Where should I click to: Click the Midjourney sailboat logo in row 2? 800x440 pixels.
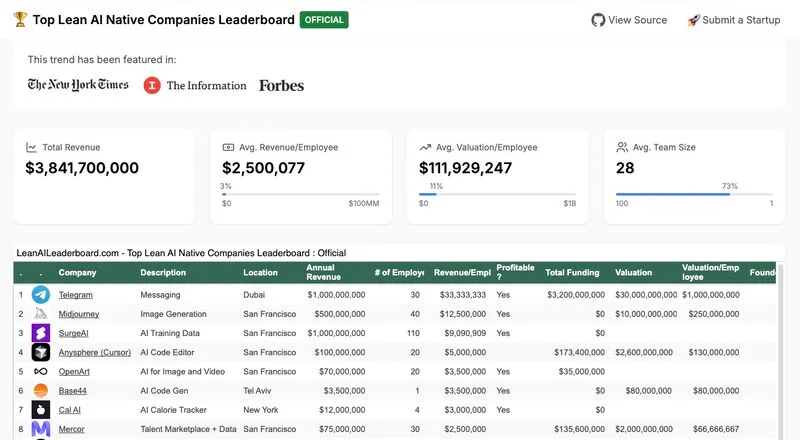click(41, 313)
